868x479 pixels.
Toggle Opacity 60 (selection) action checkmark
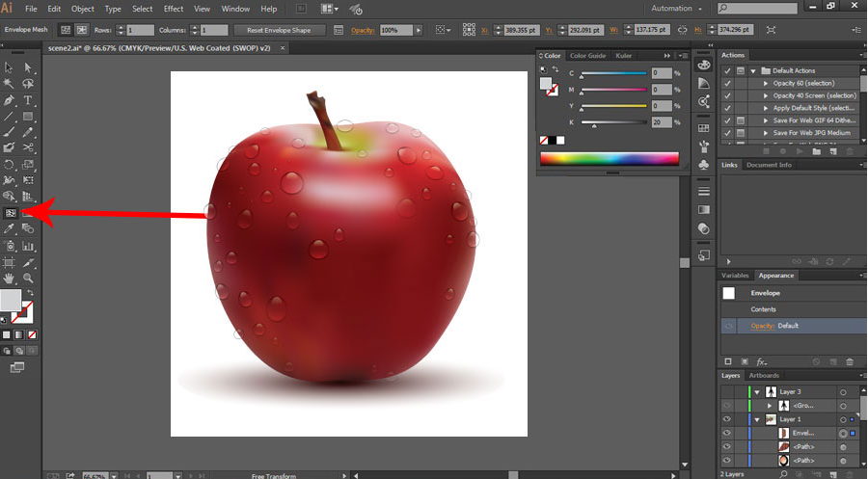727,83
